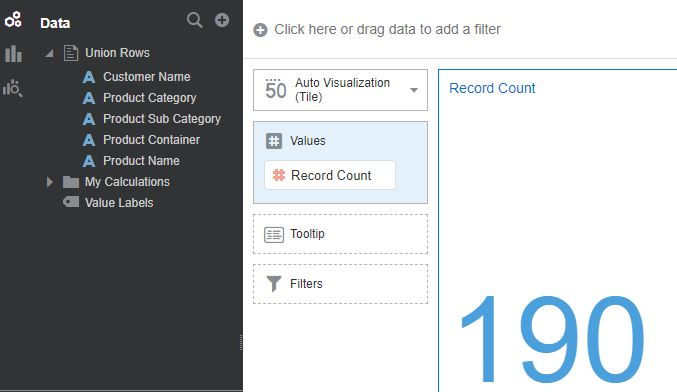
Task: Click the Union Rows dataset label
Action: click(x=117, y=53)
